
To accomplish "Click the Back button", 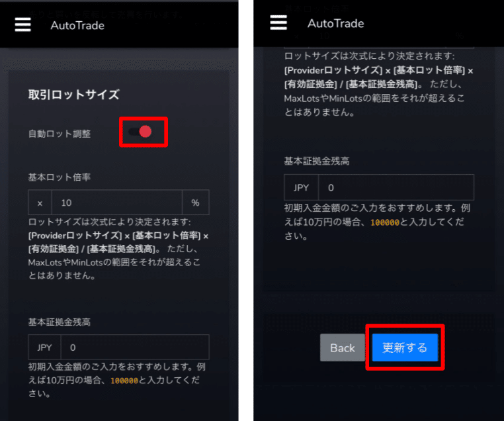I will pyautogui.click(x=343, y=348).
